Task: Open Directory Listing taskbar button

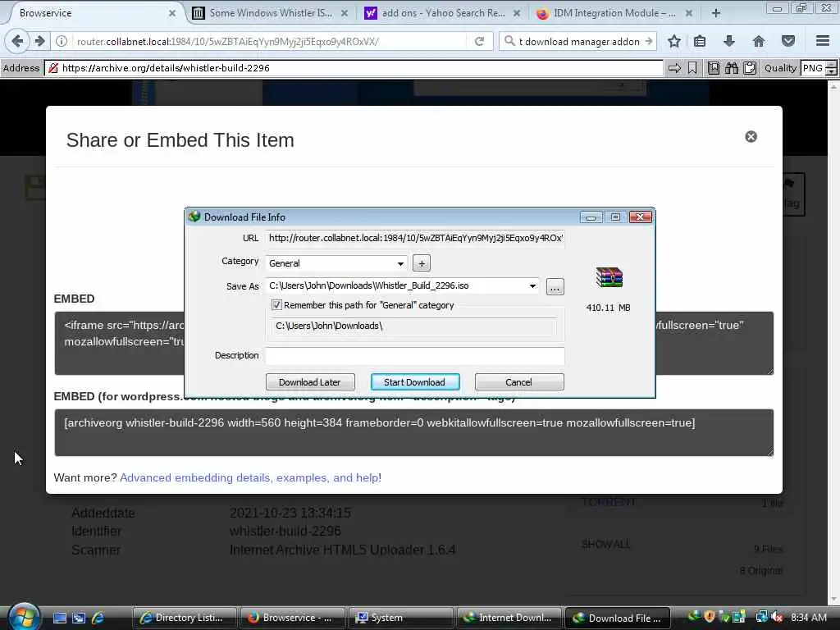Action: [x=185, y=618]
